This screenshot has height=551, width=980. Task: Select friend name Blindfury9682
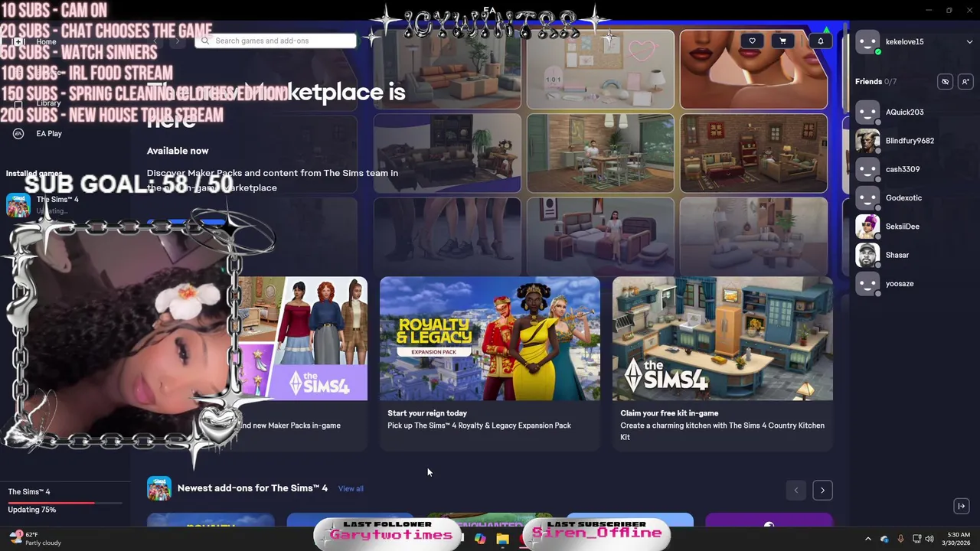click(x=910, y=141)
